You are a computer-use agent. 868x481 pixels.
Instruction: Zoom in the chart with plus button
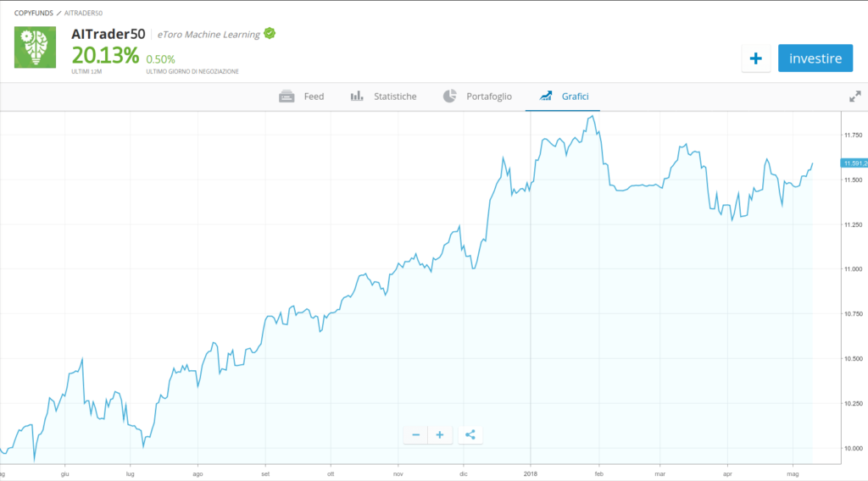[x=440, y=435]
